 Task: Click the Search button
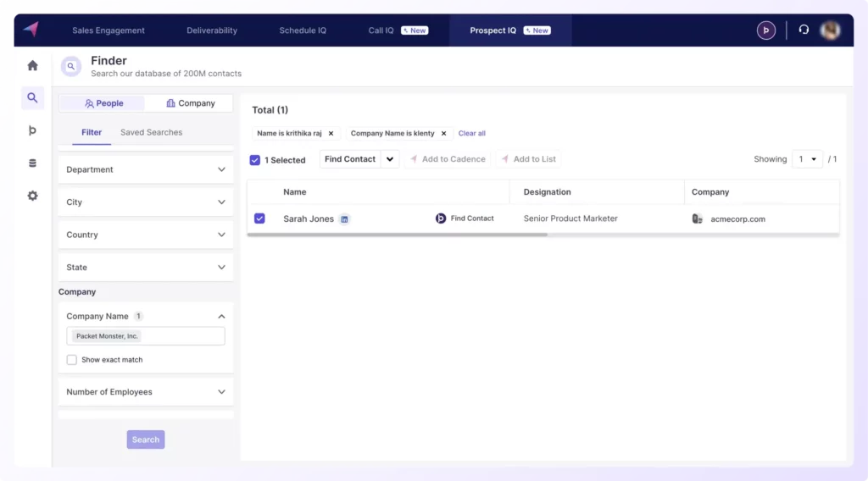pyautogui.click(x=146, y=440)
